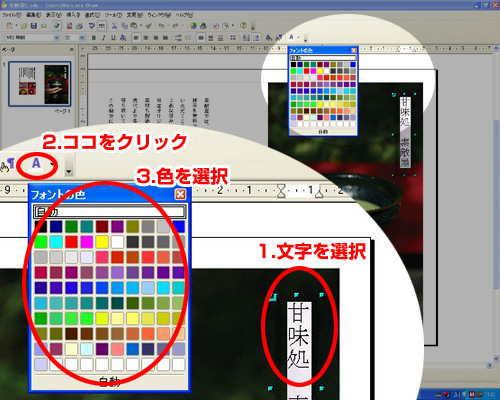Pick red swatch in small フォントの色 palette
The image size is (500, 400).
(307, 71)
